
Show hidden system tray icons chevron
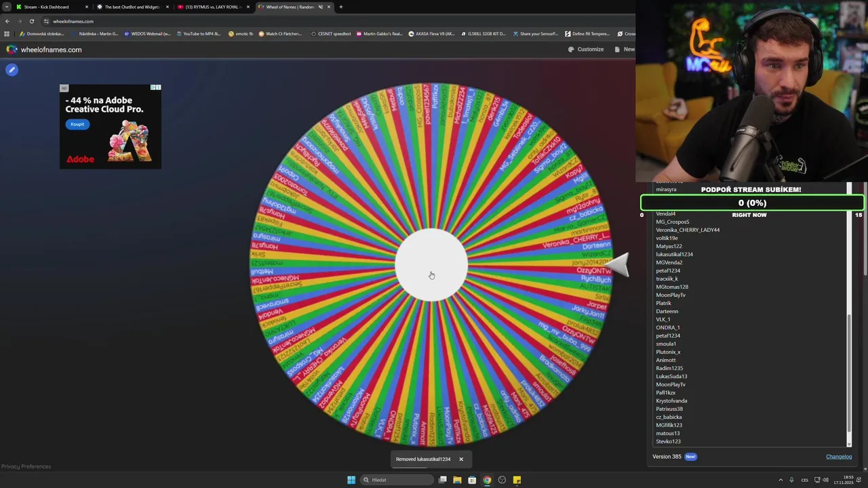[x=781, y=480]
